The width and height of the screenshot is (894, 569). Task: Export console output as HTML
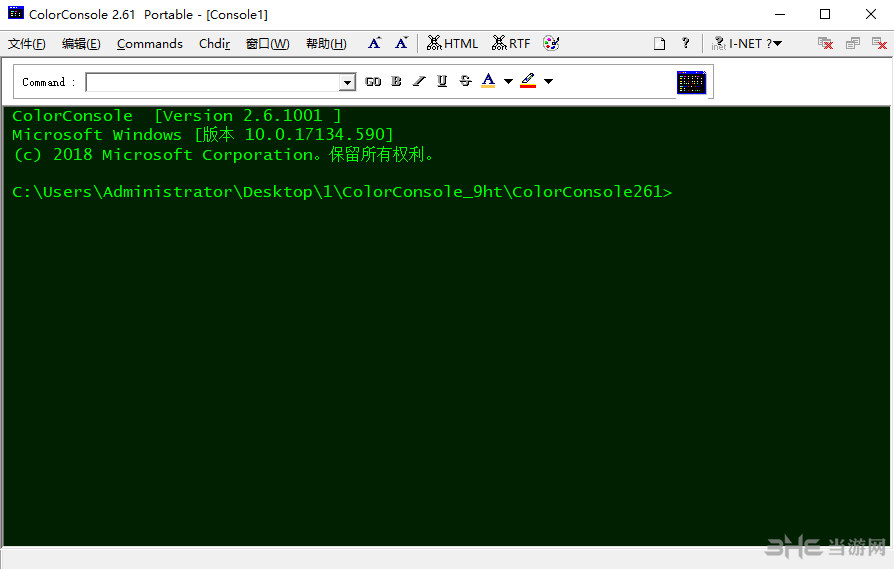pyautogui.click(x=453, y=43)
